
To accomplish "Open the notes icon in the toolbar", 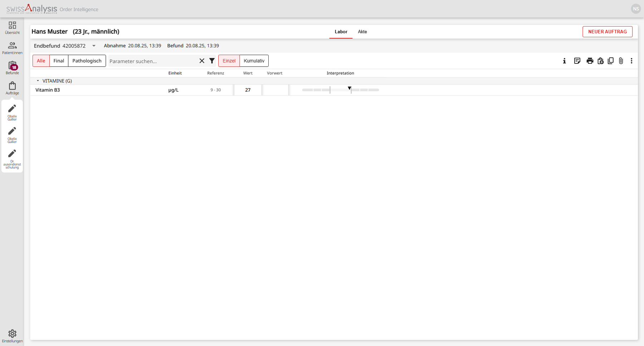I will pos(577,61).
